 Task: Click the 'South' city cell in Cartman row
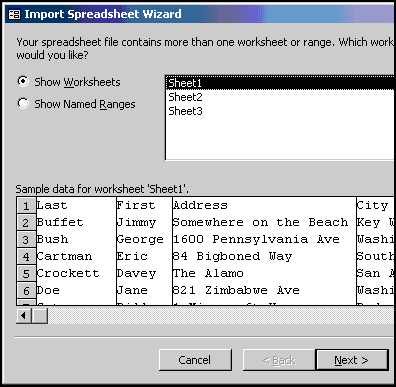[375, 256]
